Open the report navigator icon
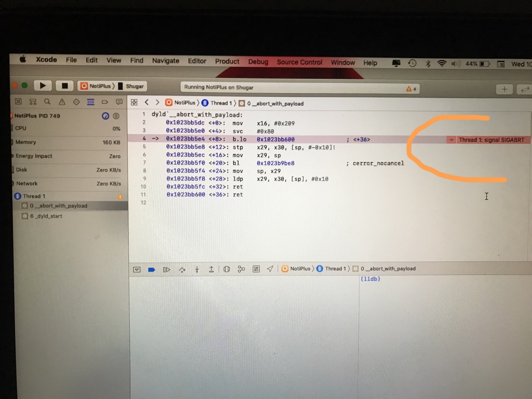Image resolution: width=532 pixels, height=399 pixels. coord(119,101)
